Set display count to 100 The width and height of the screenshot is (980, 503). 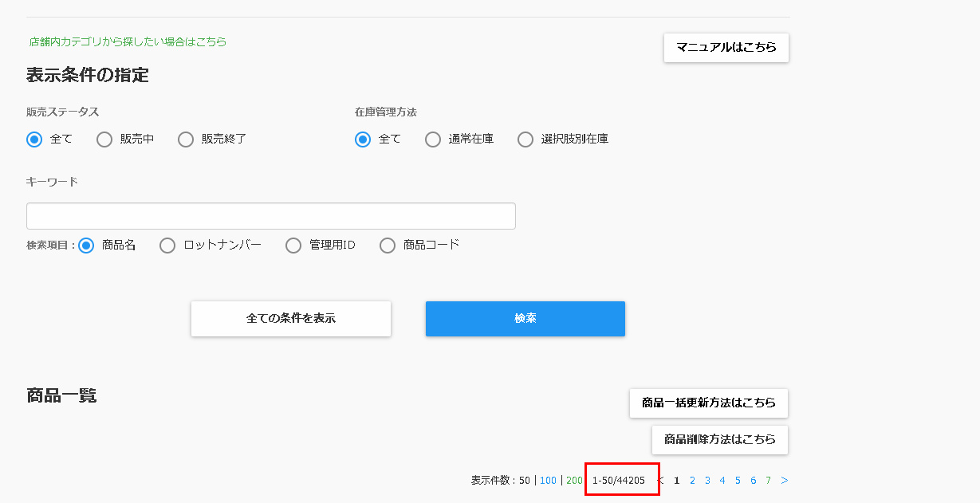[548, 481]
